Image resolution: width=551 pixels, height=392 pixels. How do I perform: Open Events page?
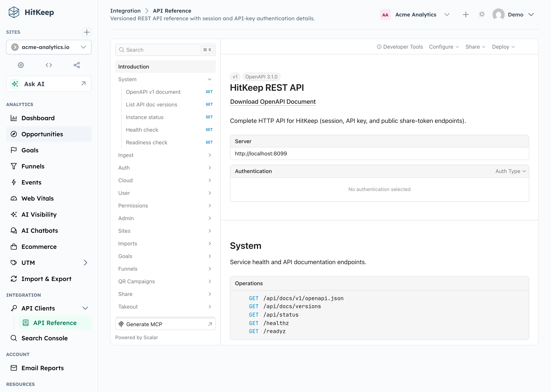[49, 182]
